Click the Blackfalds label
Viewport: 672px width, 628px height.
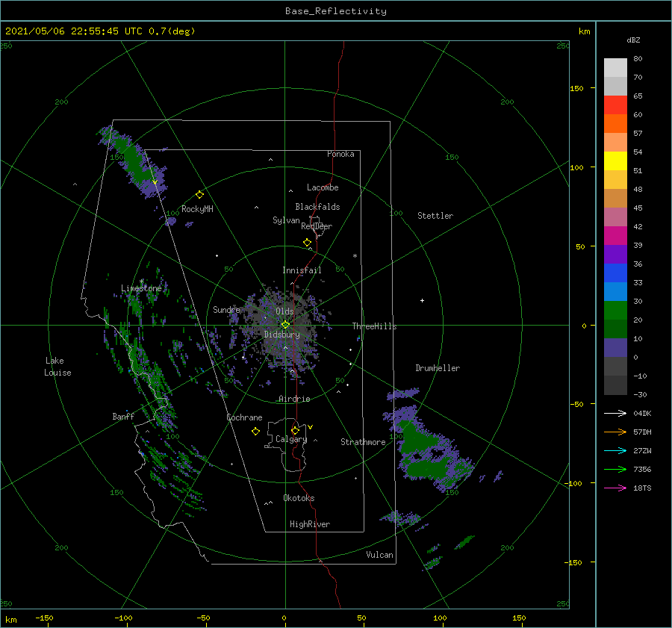(x=317, y=207)
